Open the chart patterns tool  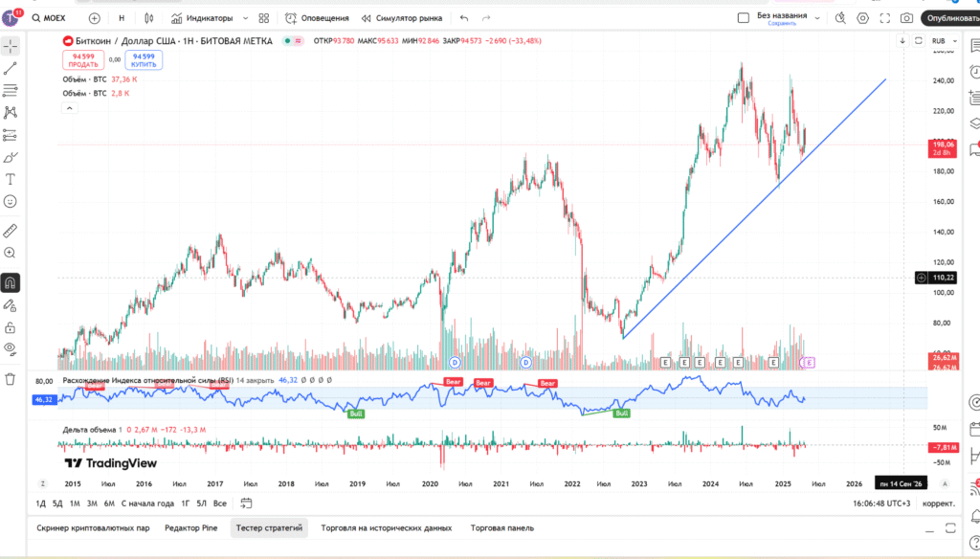tap(10, 113)
